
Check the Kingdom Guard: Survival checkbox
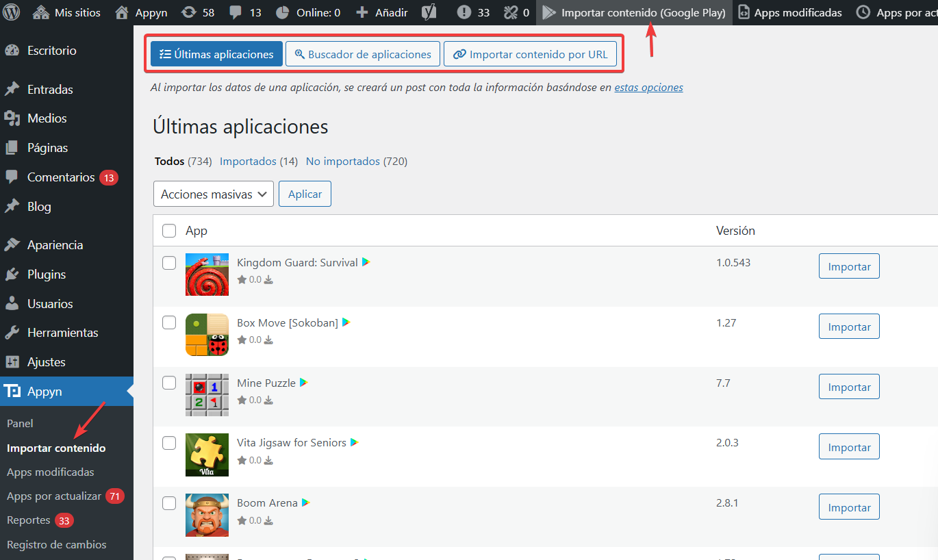point(169,263)
